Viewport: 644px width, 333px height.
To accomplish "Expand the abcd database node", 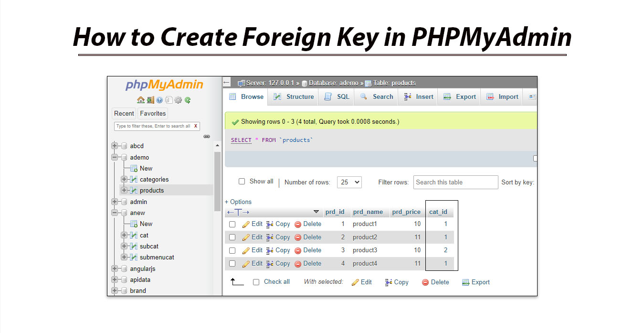I will pos(114,146).
